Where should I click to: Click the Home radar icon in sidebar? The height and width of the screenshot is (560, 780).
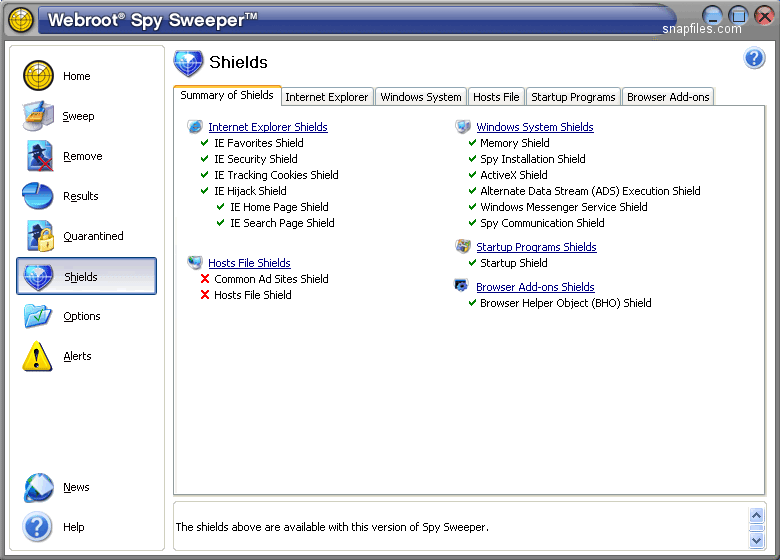coord(38,76)
